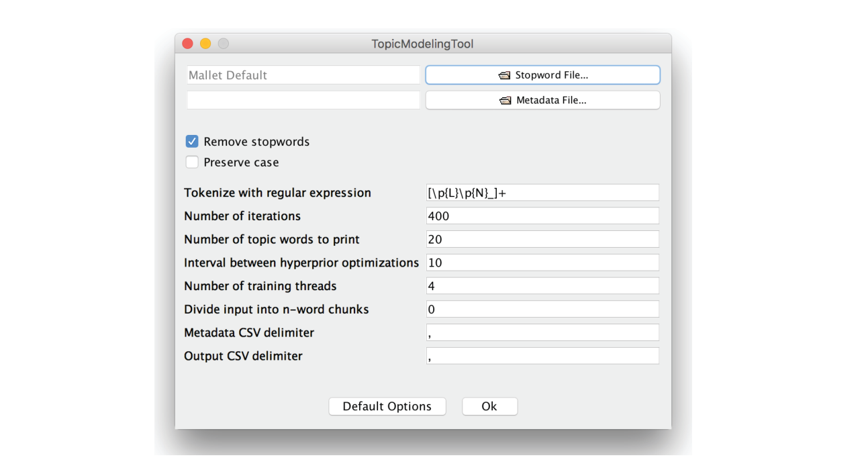Click the Number of topic words field
868x468 pixels.
542,239
